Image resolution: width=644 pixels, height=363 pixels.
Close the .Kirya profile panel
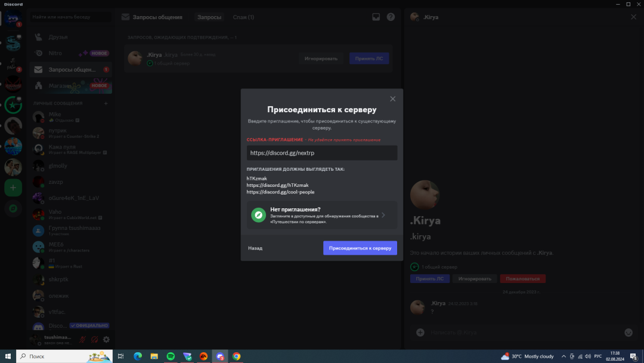pos(633,17)
